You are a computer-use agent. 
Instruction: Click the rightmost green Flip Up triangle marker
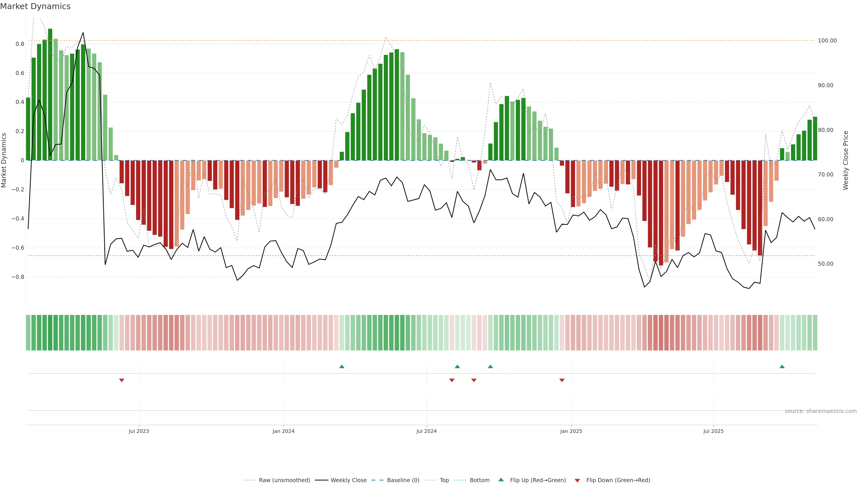[x=782, y=366]
